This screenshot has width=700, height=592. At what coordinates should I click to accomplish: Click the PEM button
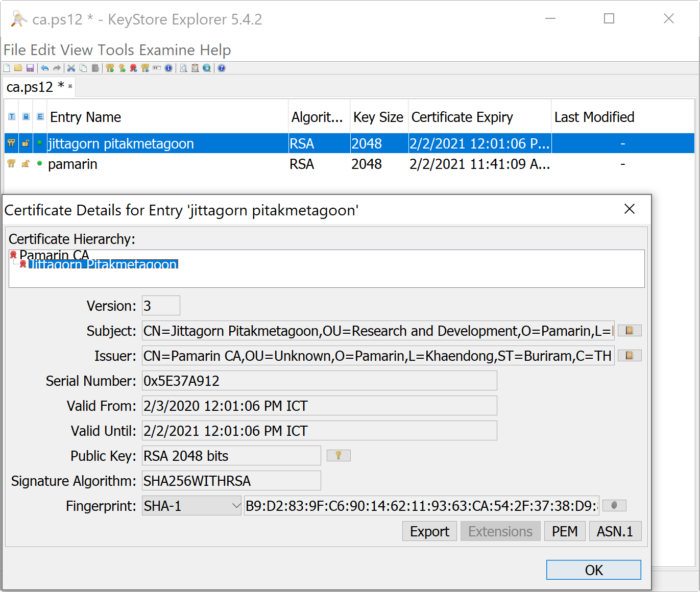[565, 531]
